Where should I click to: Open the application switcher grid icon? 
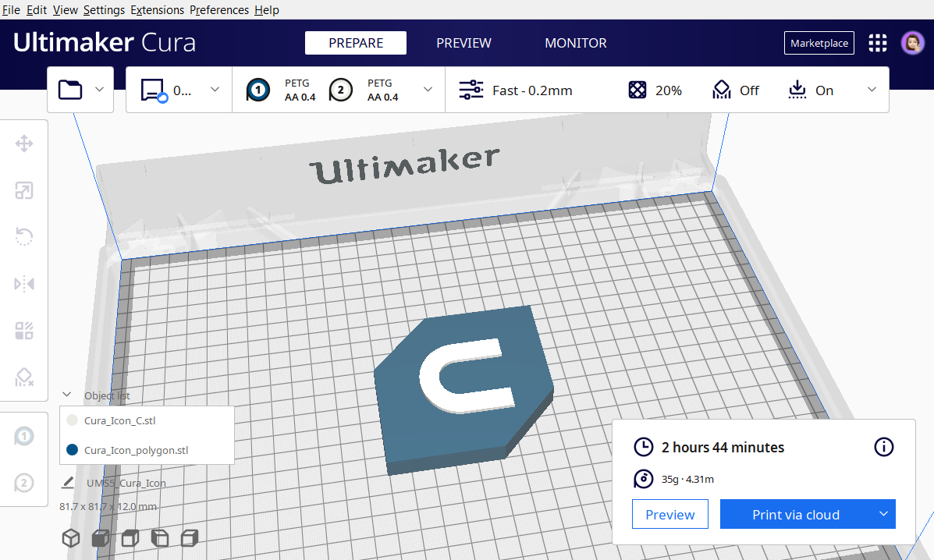878,43
